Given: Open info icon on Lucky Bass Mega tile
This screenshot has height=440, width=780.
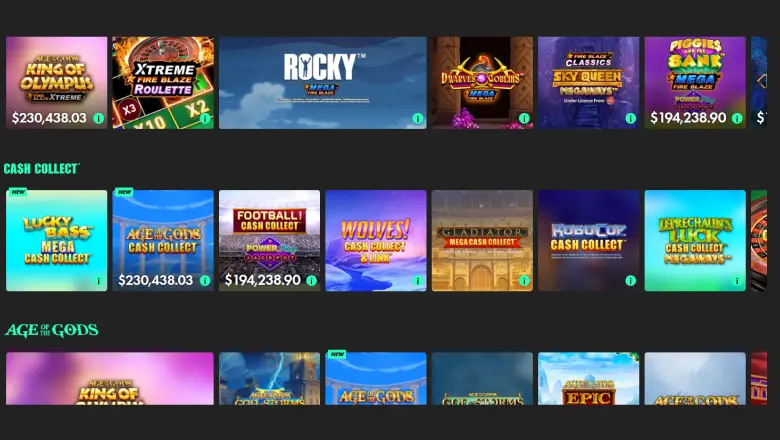Looking at the screenshot, I should [98, 281].
